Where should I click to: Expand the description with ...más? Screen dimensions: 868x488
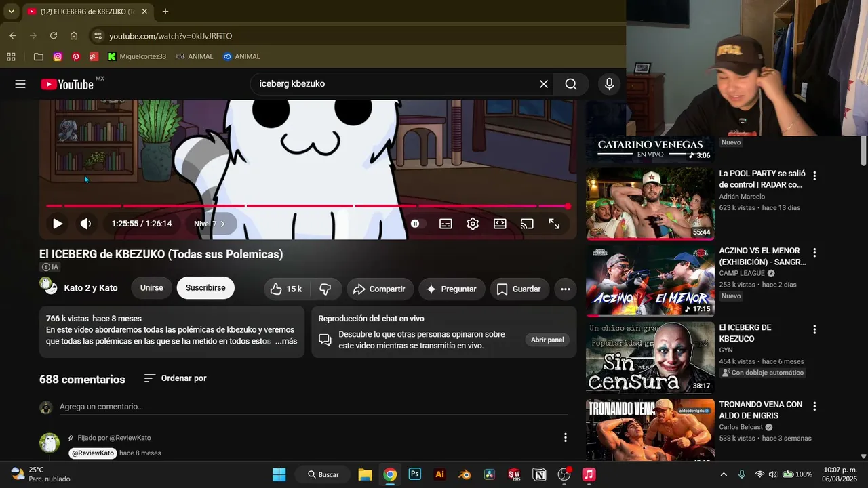pos(286,341)
